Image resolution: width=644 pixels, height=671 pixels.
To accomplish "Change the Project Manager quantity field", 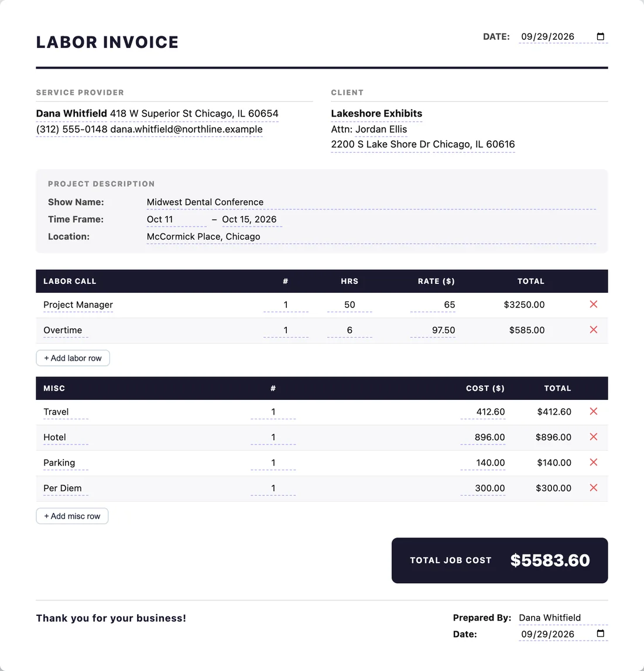I will click(x=286, y=304).
